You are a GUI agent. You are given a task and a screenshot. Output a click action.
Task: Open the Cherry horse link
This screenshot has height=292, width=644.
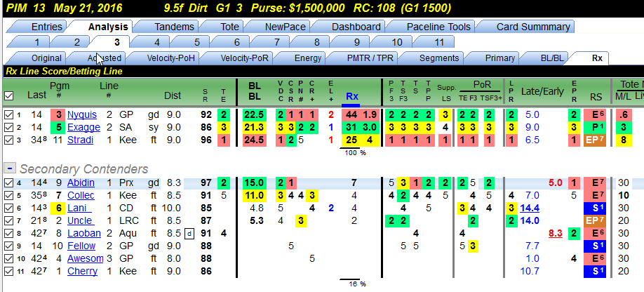(83, 272)
